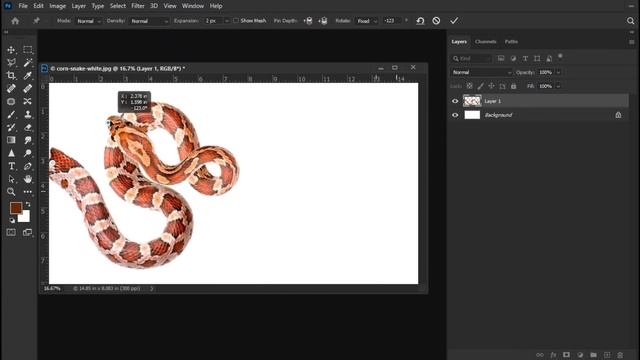Switch to the Paths tab

[511, 42]
